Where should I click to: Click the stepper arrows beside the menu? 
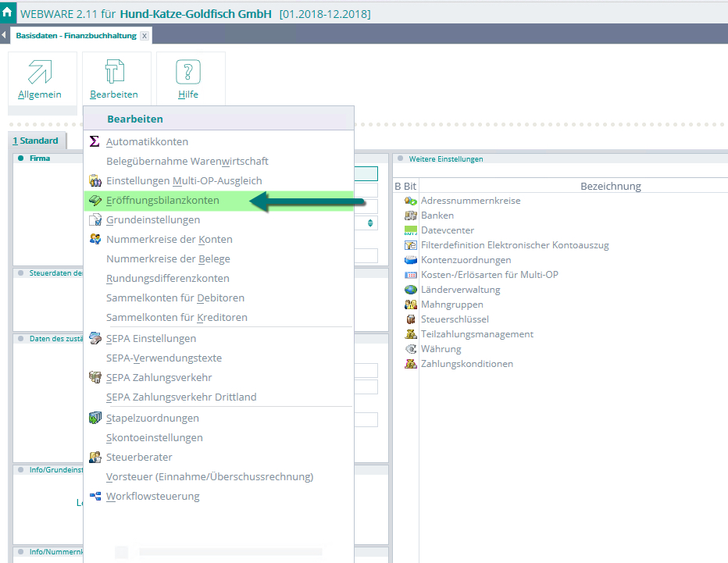(371, 223)
